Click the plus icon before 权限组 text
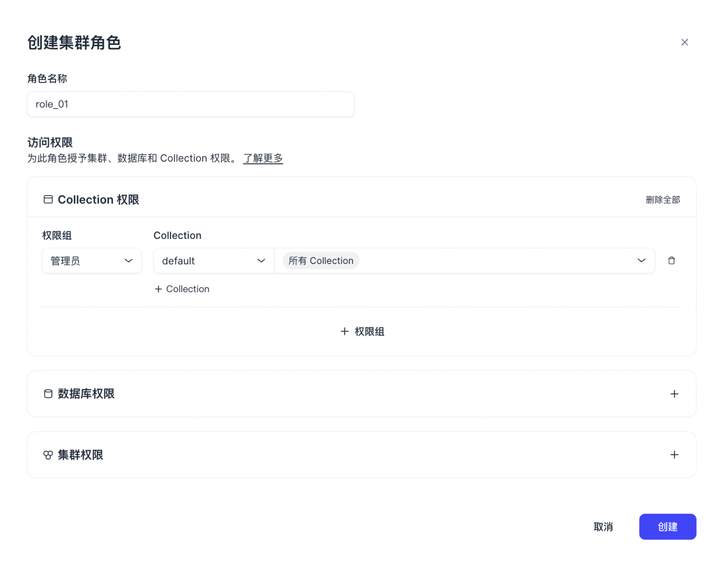The width and height of the screenshot is (728, 569). [x=344, y=331]
